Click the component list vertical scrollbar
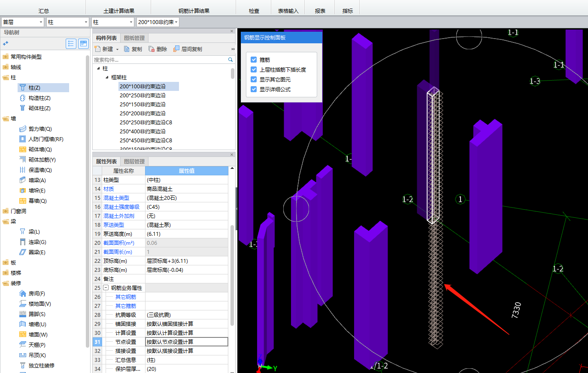The width and height of the screenshot is (588, 373). click(233, 73)
